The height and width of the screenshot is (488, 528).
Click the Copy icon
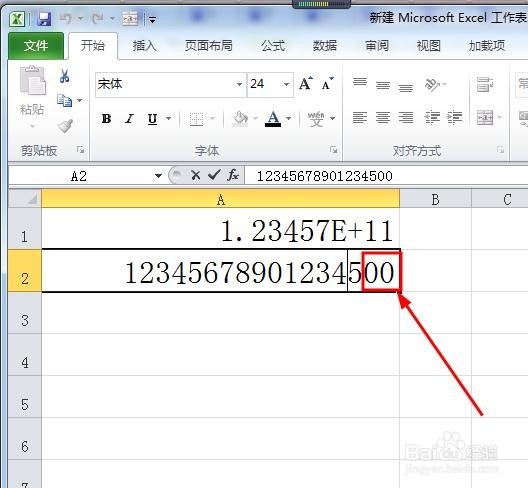click(x=64, y=100)
